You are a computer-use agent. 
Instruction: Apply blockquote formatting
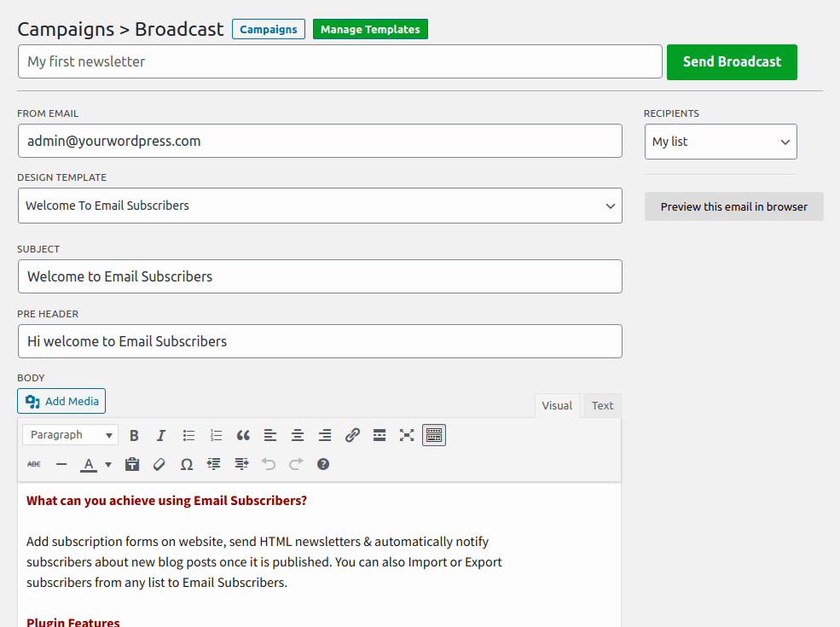coord(243,435)
